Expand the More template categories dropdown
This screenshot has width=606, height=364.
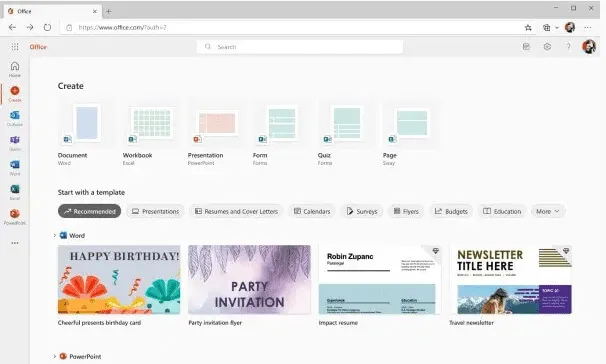click(548, 211)
